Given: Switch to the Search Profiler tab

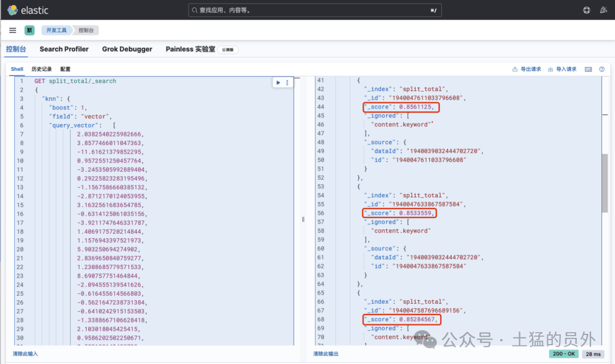Looking at the screenshot, I should [64, 49].
